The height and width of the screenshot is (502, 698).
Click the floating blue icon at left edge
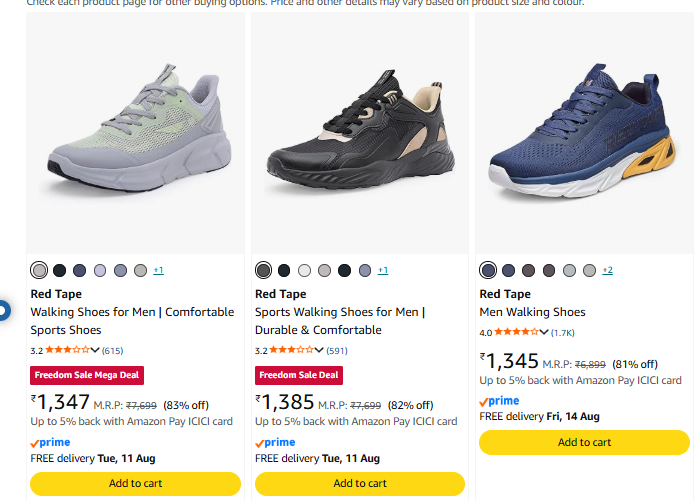click(4, 310)
